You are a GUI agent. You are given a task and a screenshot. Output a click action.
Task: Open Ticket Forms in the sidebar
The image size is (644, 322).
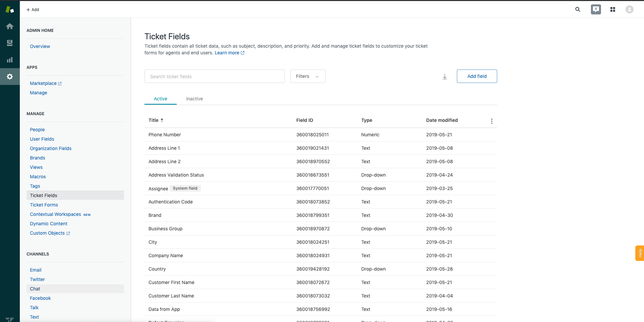coord(44,205)
